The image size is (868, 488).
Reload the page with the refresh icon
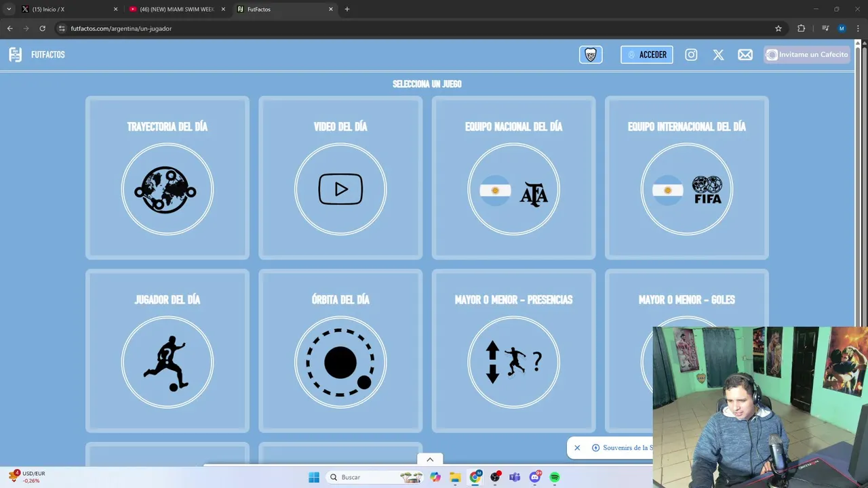pos(42,28)
